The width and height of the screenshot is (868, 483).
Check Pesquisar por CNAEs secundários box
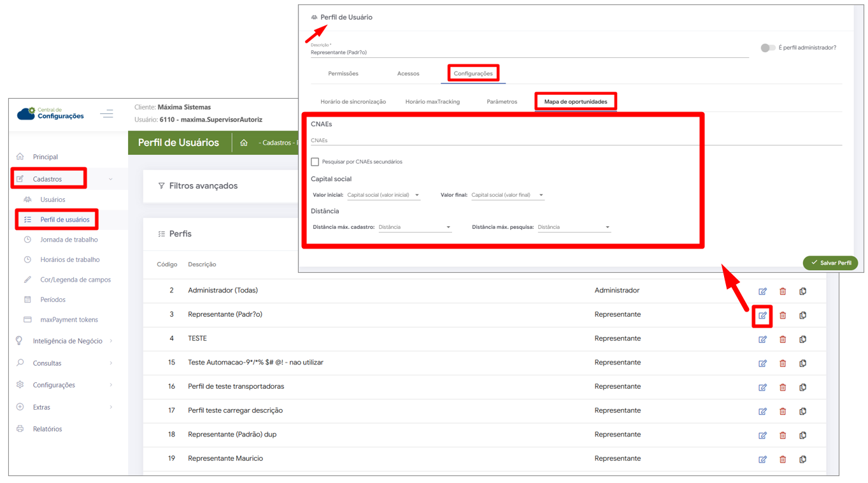pyautogui.click(x=315, y=162)
